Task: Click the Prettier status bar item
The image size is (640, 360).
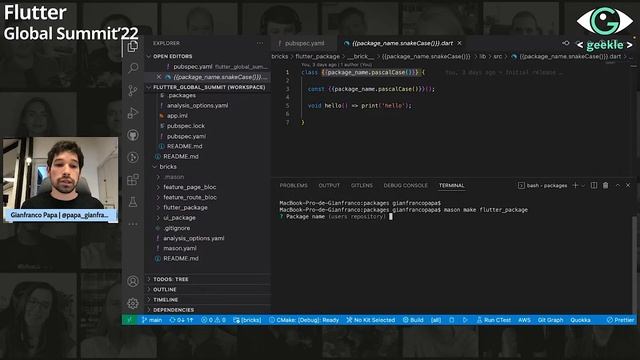Action: coord(620,320)
